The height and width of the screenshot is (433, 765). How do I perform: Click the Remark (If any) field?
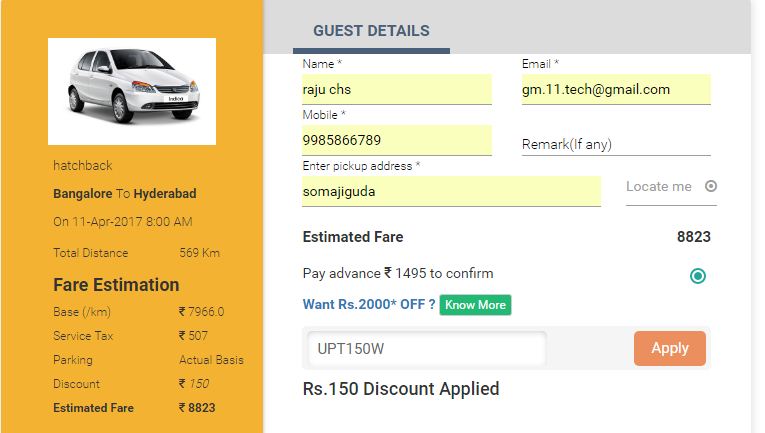[615, 144]
